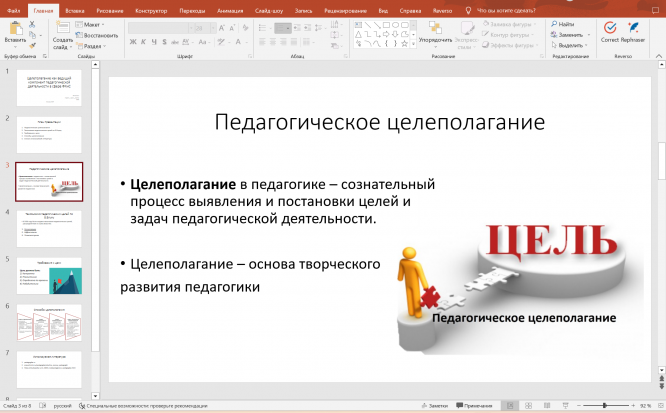Screen dimensions: 666x413
Task: Open the Select (Выделить) dropdown
Action: pos(572,45)
